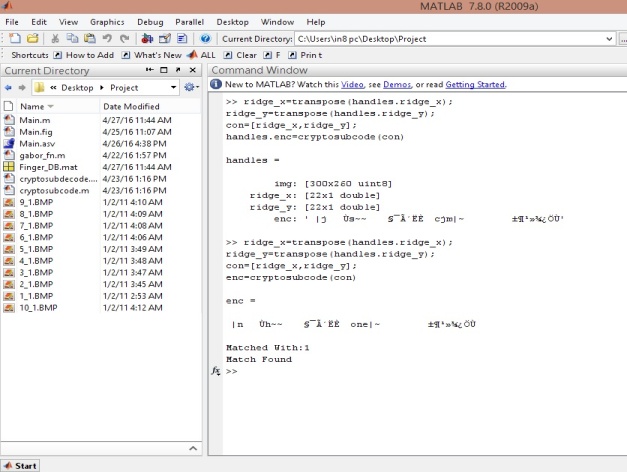The width and height of the screenshot is (627, 472).
Task: Select gabor_fn.m in the file list
Action: (x=42, y=155)
